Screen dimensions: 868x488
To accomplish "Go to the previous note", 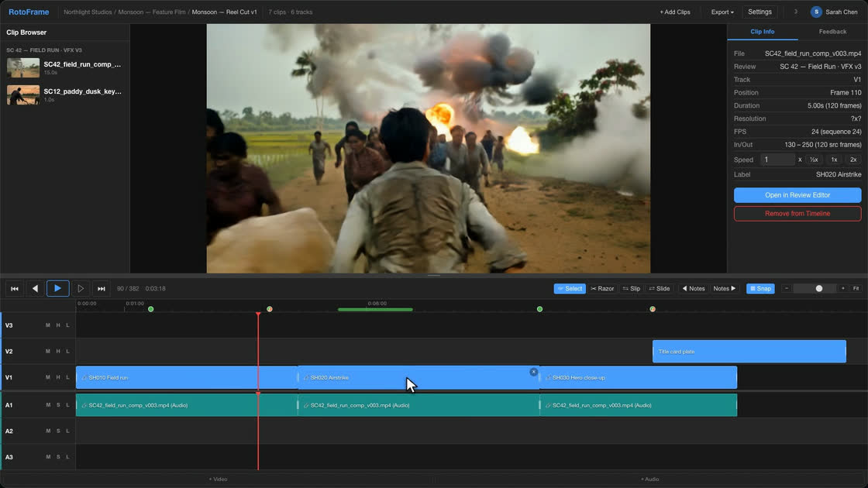I will (x=693, y=288).
